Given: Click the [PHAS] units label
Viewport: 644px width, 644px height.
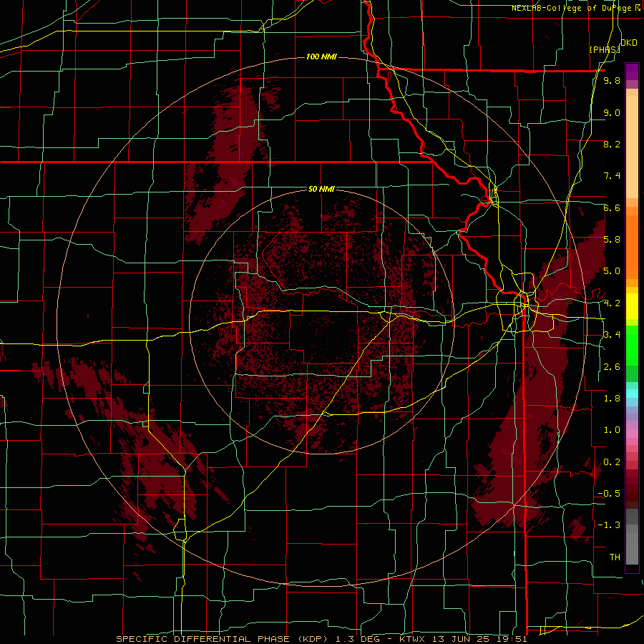Looking at the screenshot, I should click(605, 50).
